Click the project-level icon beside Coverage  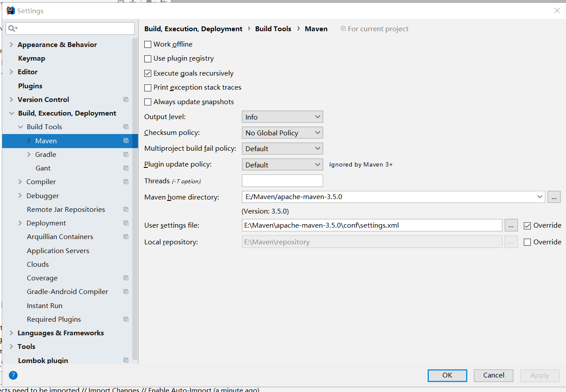click(x=126, y=278)
